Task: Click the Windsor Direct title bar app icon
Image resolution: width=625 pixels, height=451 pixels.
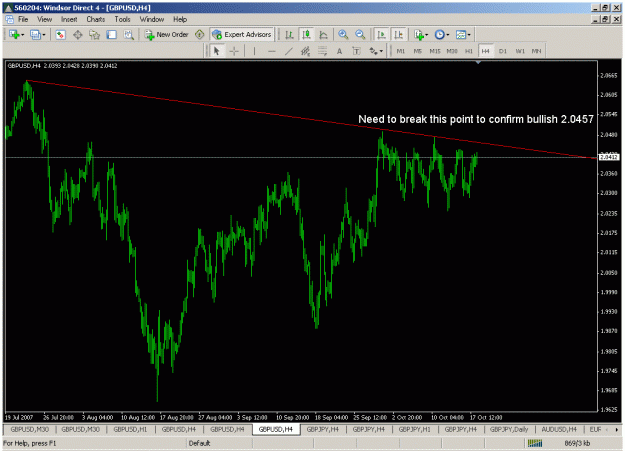Action: 8,8
